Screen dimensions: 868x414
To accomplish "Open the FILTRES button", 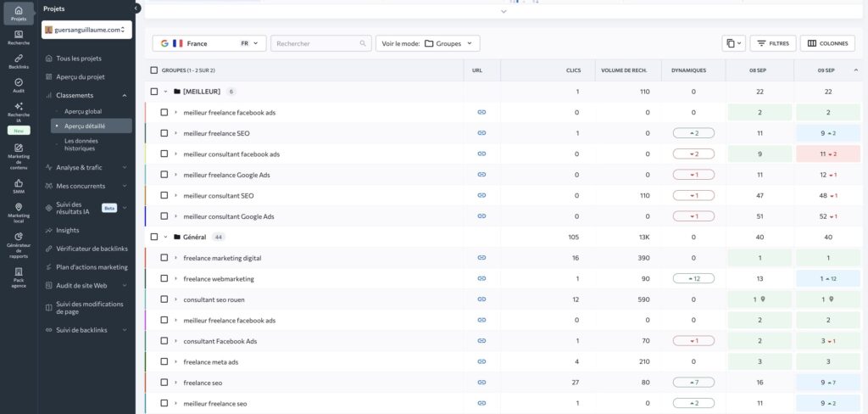I will point(773,43).
